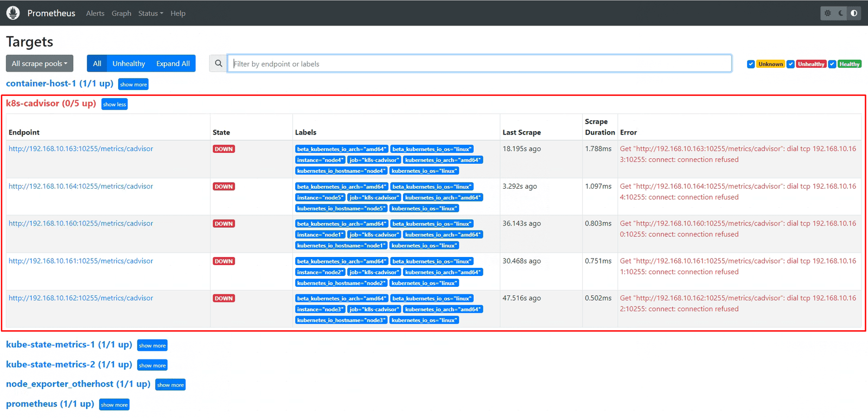Viewport: 868px width, 418px height.
Task: Select the browser-preferred half-circle theme icon
Action: pyautogui.click(x=854, y=13)
